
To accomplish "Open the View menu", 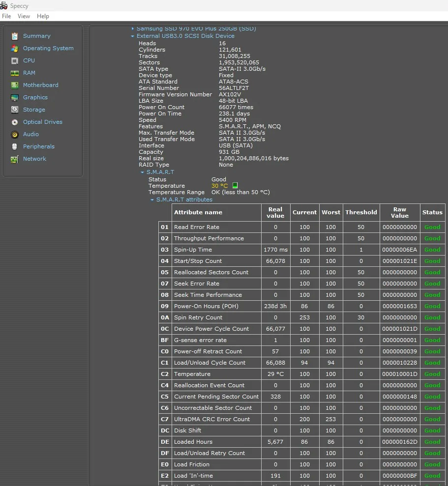I will tap(24, 16).
